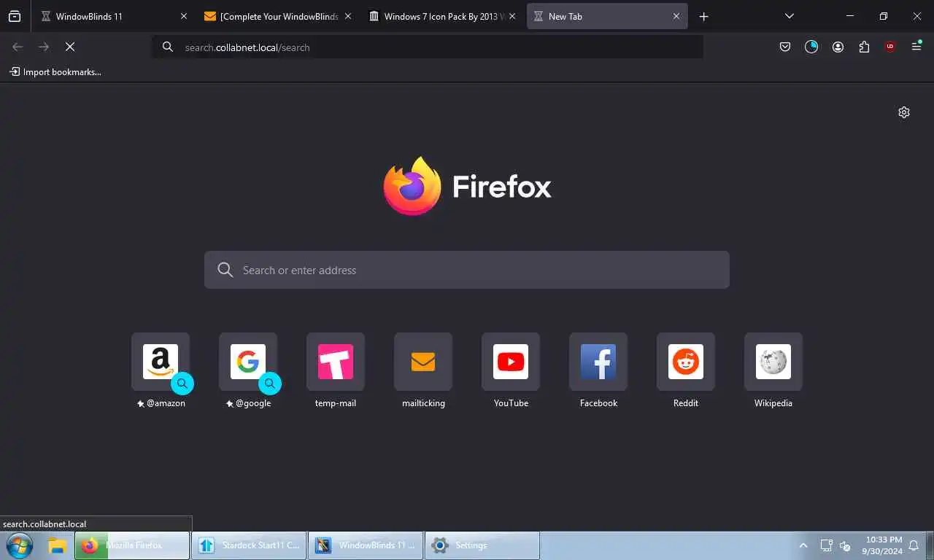Open the uBlock Origin extension icon
Viewport: 934px width, 560px height.
coord(890,47)
